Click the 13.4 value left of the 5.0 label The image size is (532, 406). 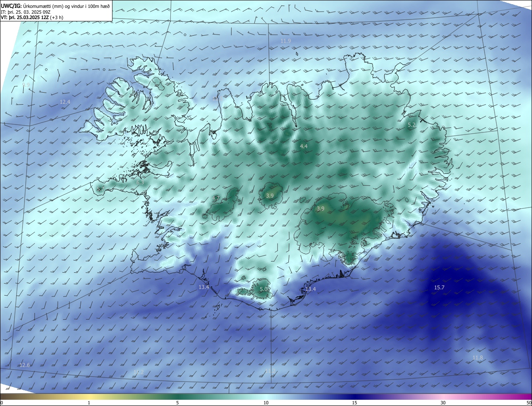pyautogui.click(x=204, y=287)
